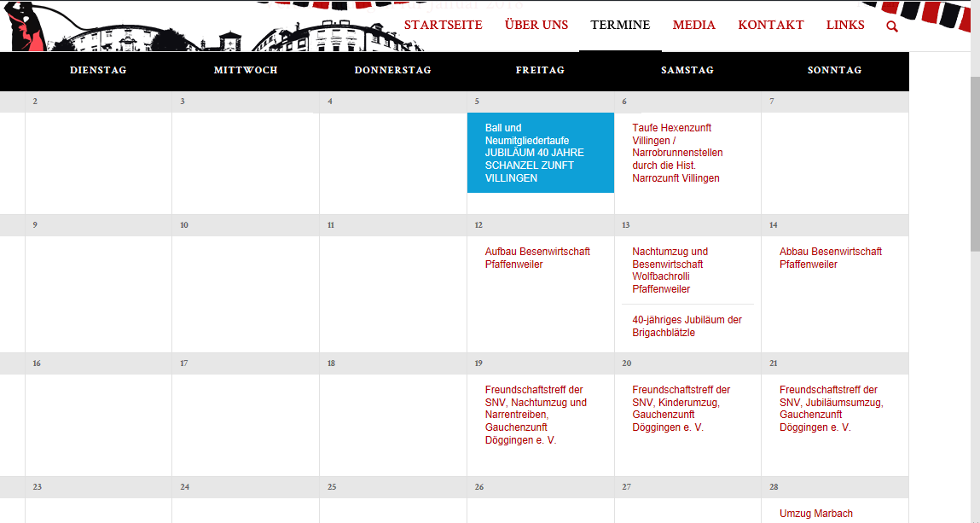Select day number 9 in calendar
The height and width of the screenshot is (523, 980).
tap(35, 225)
